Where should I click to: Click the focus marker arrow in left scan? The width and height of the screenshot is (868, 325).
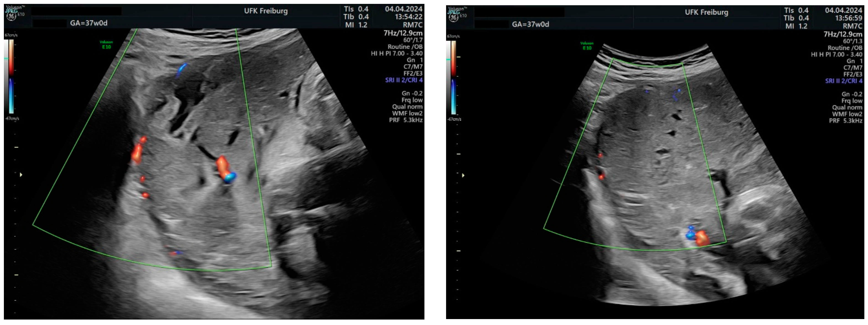click(x=21, y=175)
